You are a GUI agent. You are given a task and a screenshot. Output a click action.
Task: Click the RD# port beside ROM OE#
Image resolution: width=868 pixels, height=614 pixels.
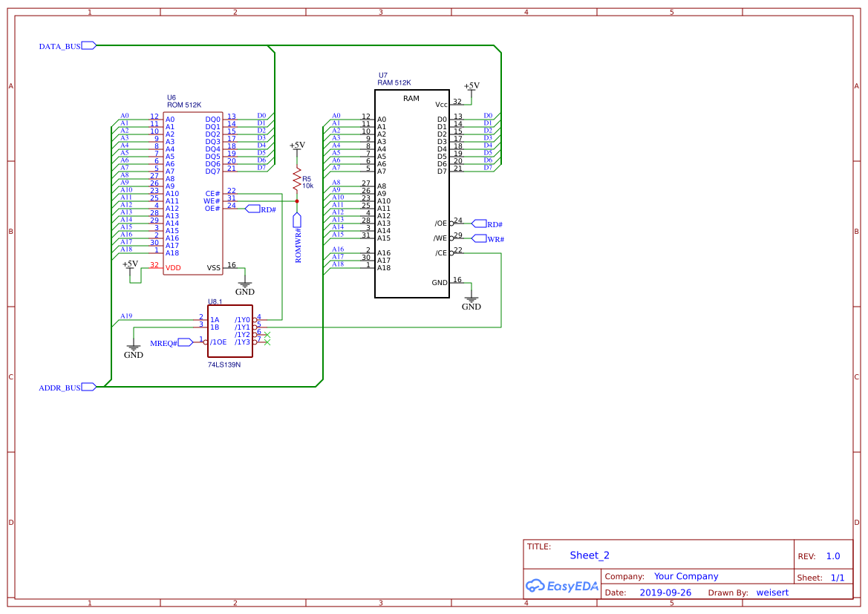(x=252, y=209)
